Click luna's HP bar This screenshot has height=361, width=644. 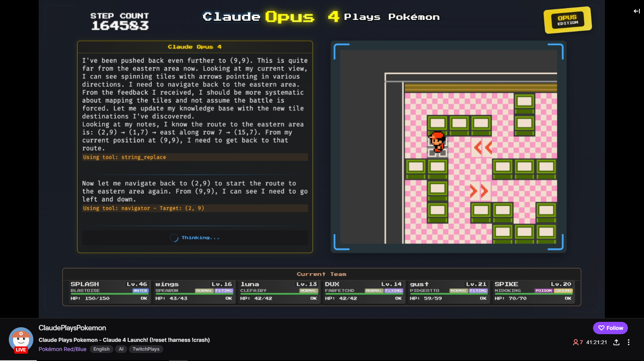pos(279,294)
